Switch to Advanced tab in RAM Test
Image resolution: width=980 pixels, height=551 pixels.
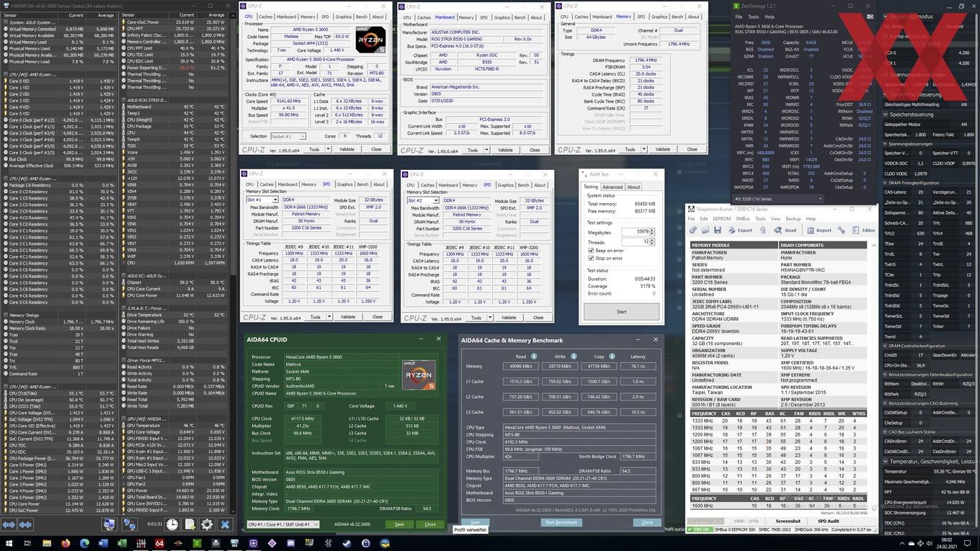612,187
